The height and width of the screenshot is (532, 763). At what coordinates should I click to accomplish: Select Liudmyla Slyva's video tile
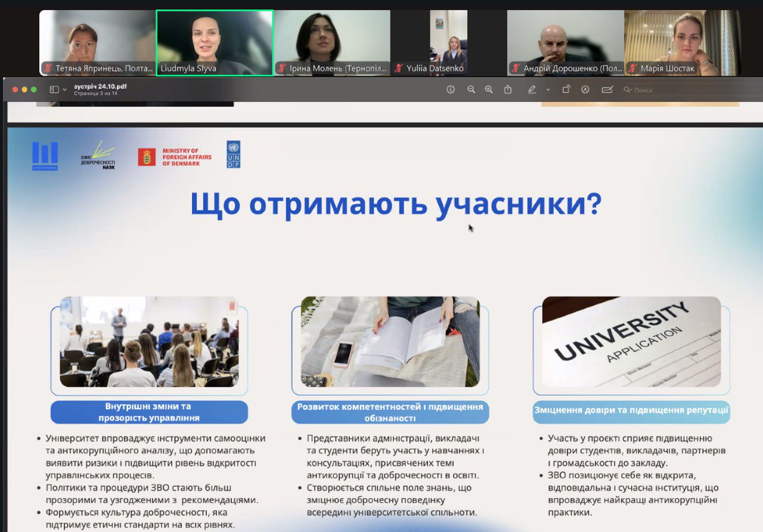215,43
